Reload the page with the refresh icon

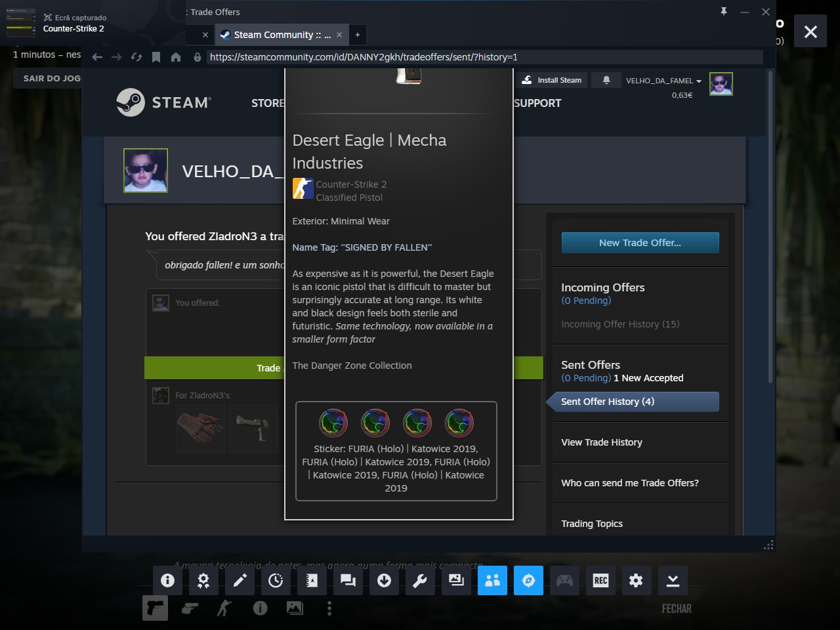point(136,57)
